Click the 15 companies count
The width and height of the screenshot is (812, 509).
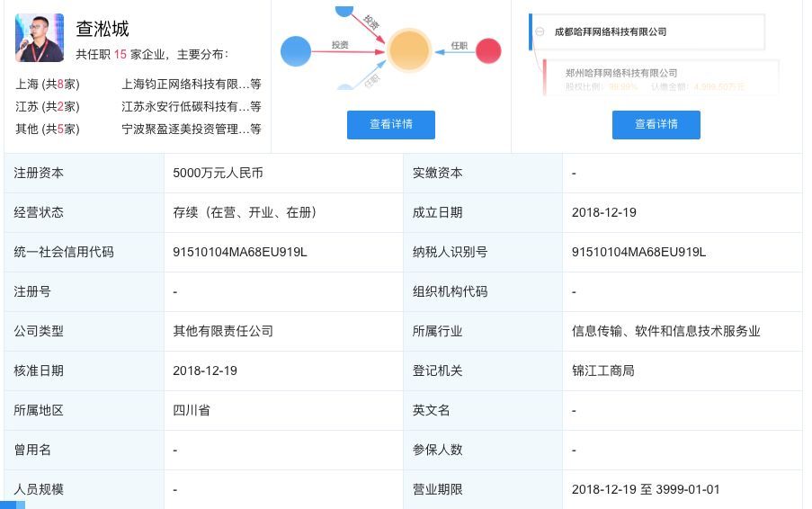[120, 54]
